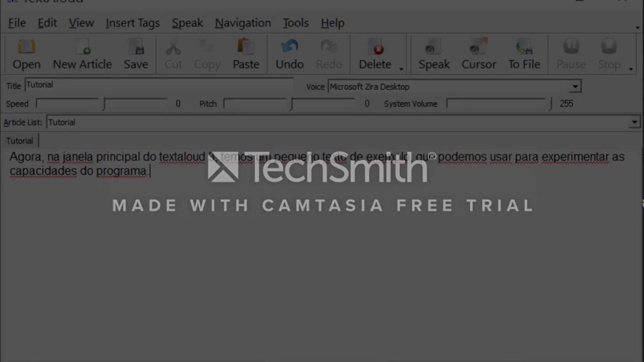Delete the article with the Delete icon
Screen dimensions: 644x362
(375, 54)
